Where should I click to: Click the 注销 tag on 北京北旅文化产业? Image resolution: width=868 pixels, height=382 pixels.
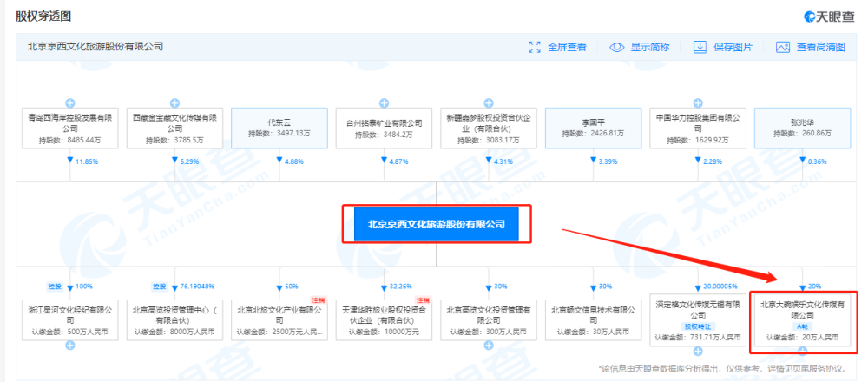tap(317, 300)
